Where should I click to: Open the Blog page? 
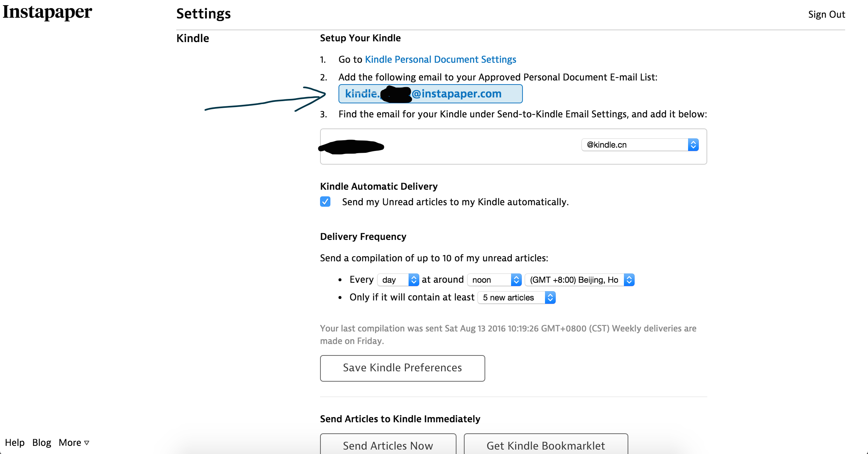click(x=41, y=442)
